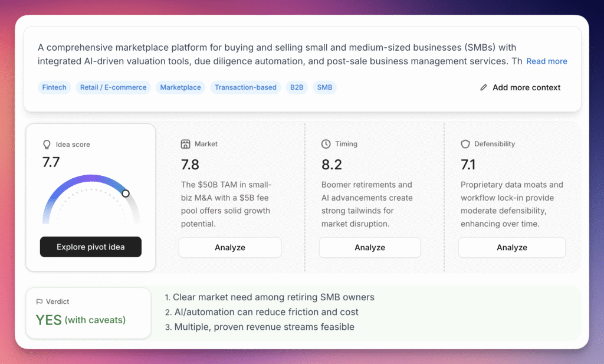The image size is (604, 364).
Task: Open Read more link in description
Action: [x=547, y=61]
